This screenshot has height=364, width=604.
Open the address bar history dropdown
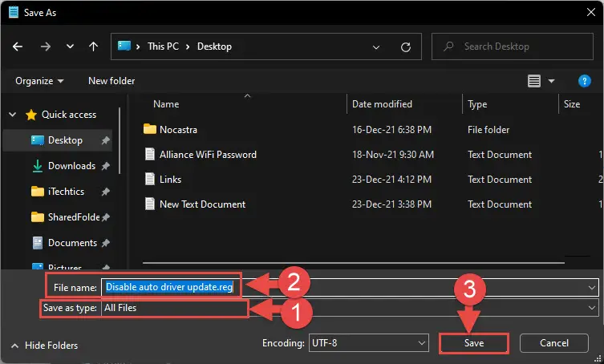(376, 47)
